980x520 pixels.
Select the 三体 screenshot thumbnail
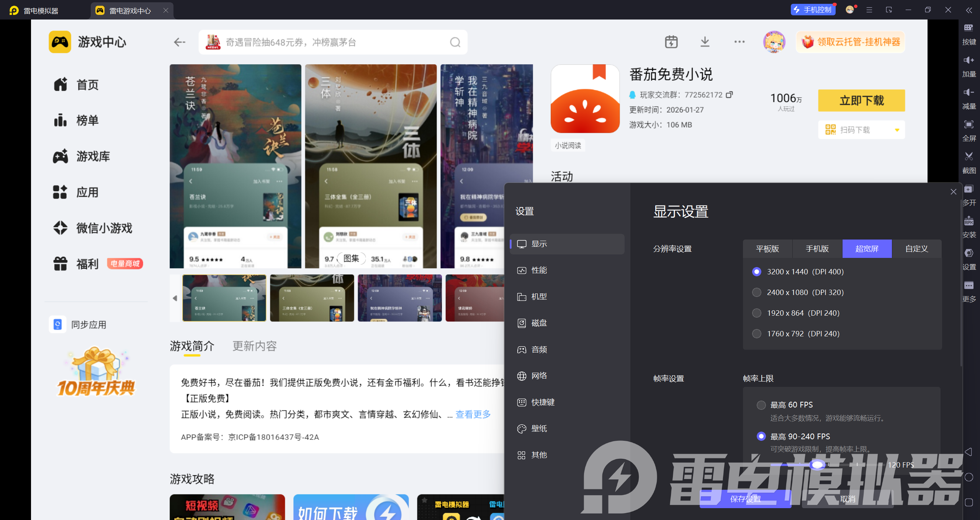point(312,298)
